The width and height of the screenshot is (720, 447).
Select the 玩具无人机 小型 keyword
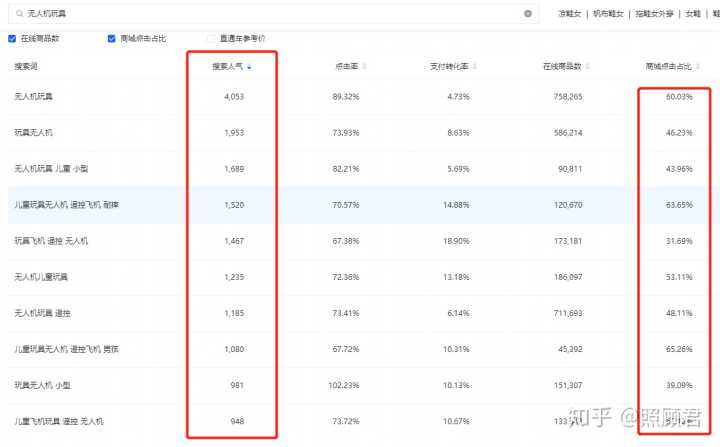pos(42,385)
